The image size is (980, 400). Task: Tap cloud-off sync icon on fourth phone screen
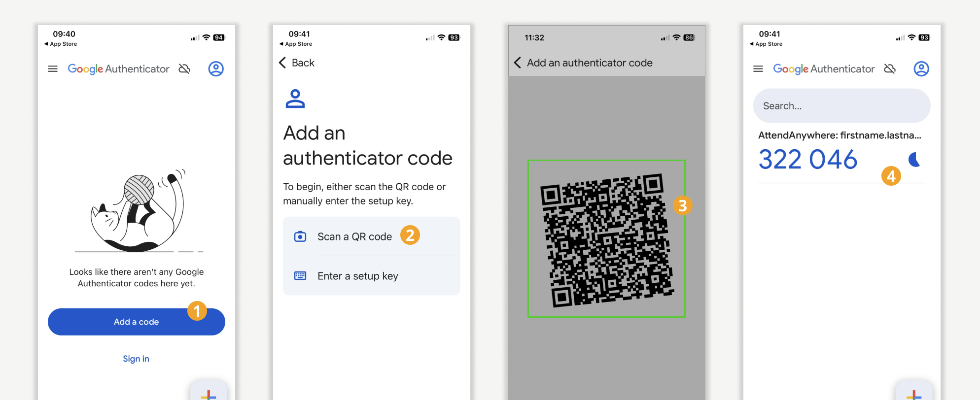coord(890,69)
